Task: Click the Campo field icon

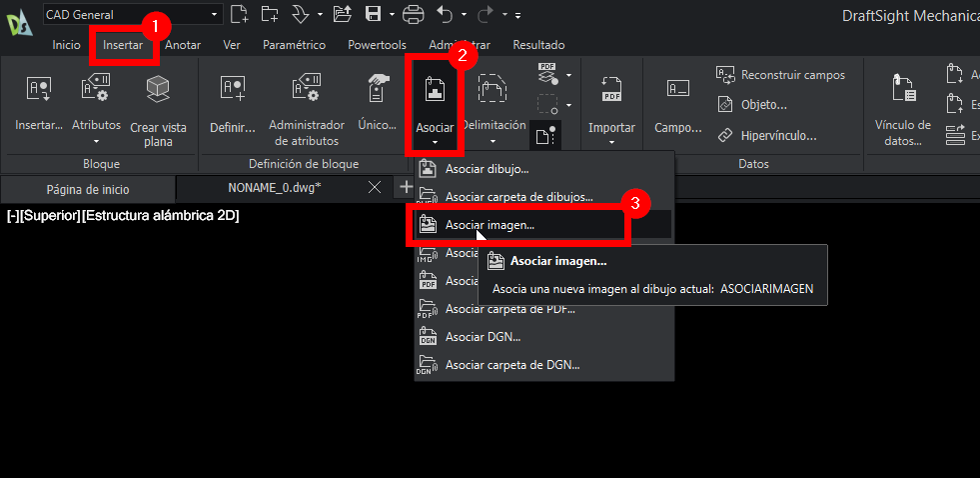Action: click(678, 91)
